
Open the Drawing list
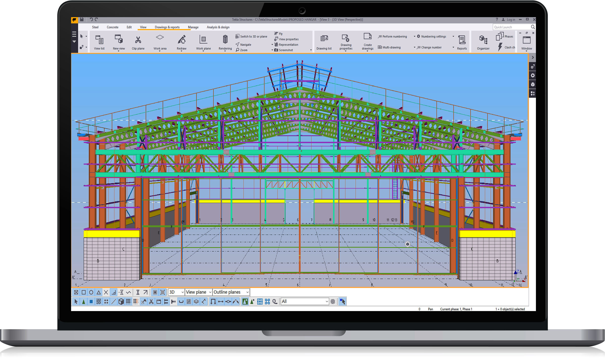pos(324,42)
